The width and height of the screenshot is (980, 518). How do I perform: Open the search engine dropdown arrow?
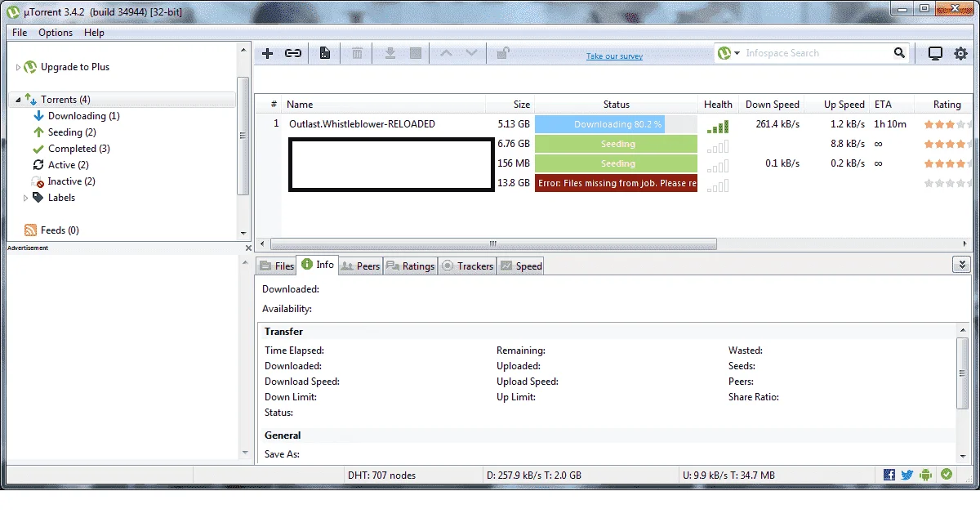click(x=737, y=53)
